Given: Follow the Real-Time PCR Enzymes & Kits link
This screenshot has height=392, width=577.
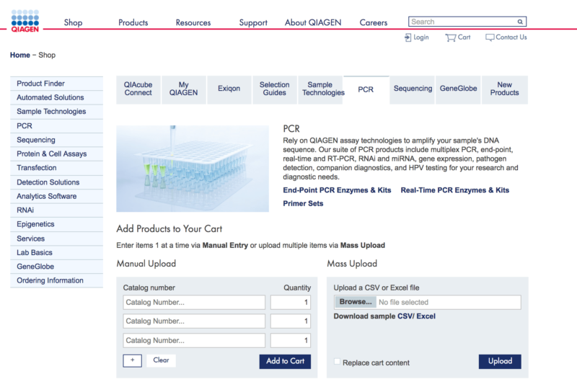Looking at the screenshot, I should [x=455, y=190].
